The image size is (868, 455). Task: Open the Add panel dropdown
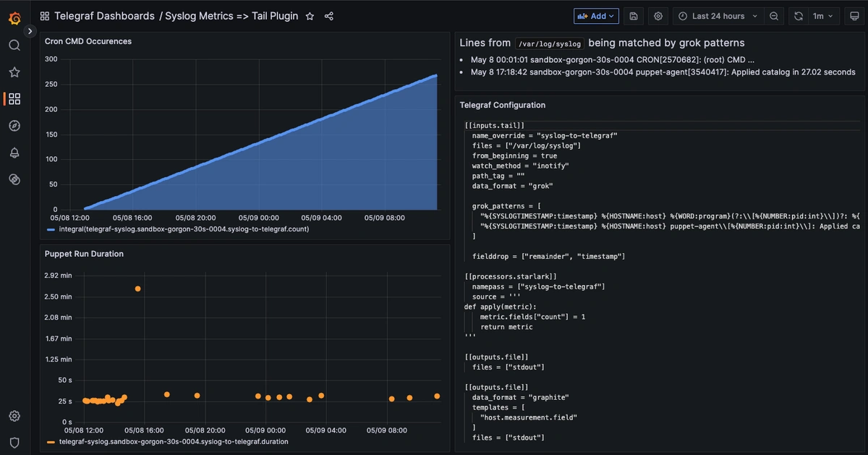click(x=597, y=16)
